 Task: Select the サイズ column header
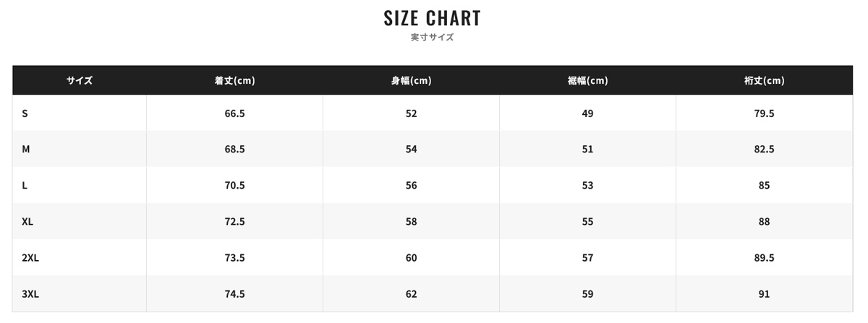(x=80, y=80)
